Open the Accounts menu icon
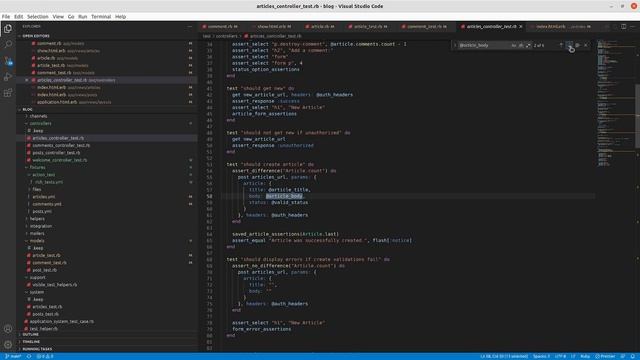The height and width of the screenshot is (360, 640). [8, 329]
